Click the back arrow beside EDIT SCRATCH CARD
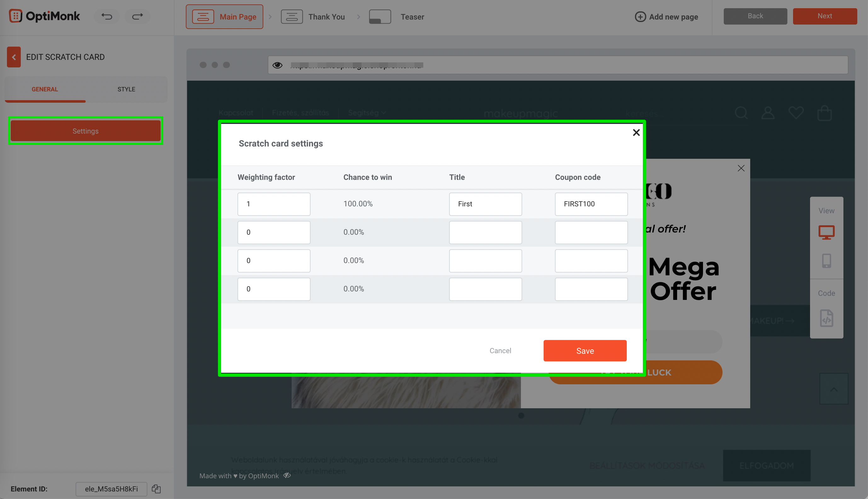The height and width of the screenshot is (499, 868). (x=14, y=57)
